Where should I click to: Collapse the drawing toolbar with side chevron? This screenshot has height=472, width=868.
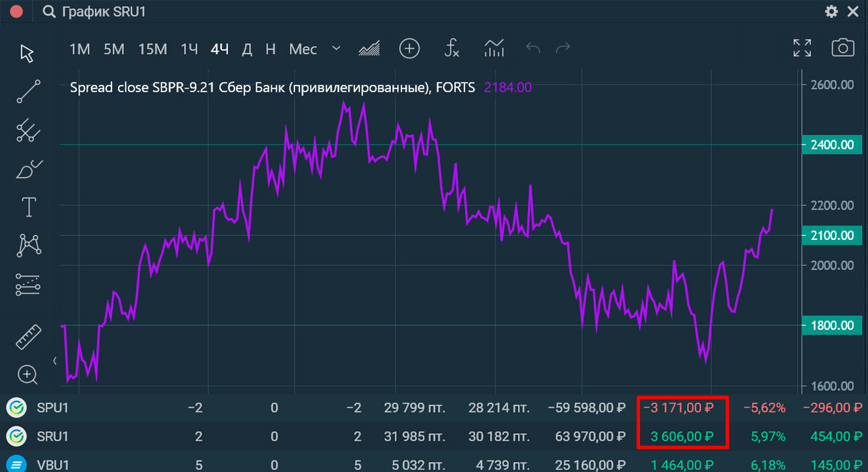pyautogui.click(x=54, y=360)
